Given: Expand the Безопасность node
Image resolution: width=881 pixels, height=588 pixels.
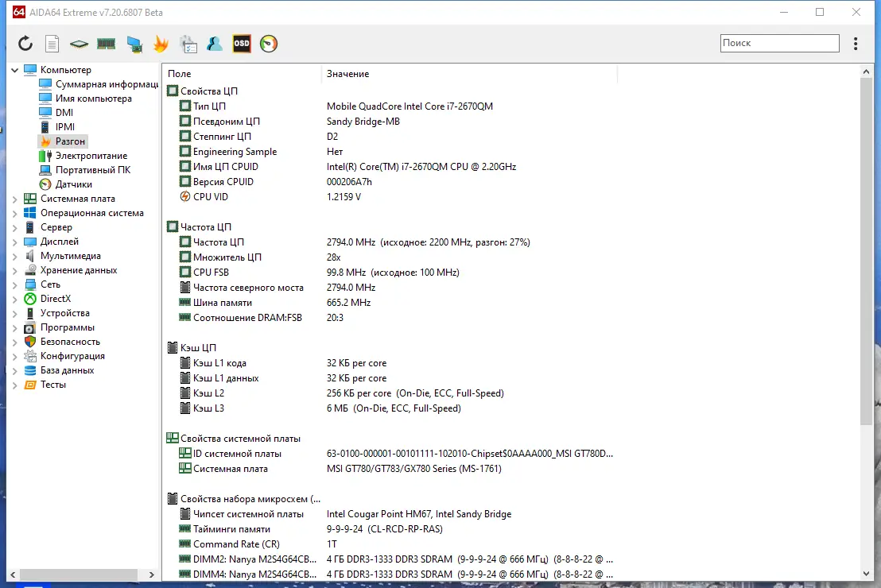Looking at the screenshot, I should pyautogui.click(x=14, y=342).
